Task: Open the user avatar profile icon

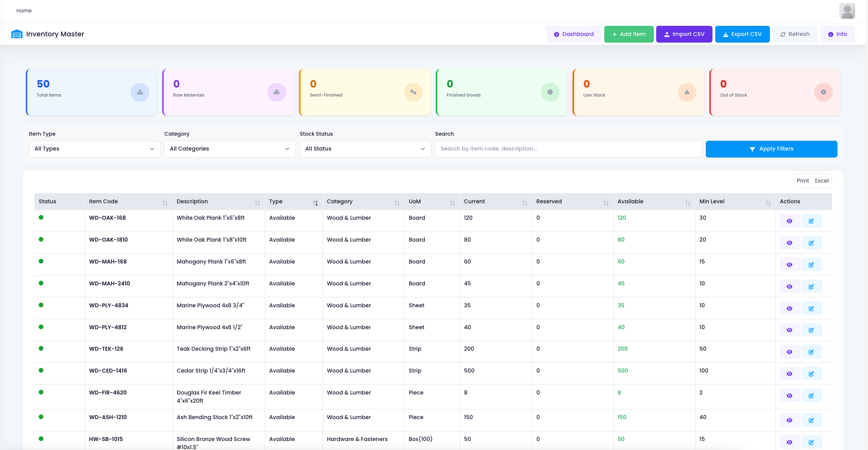Action: pyautogui.click(x=847, y=11)
